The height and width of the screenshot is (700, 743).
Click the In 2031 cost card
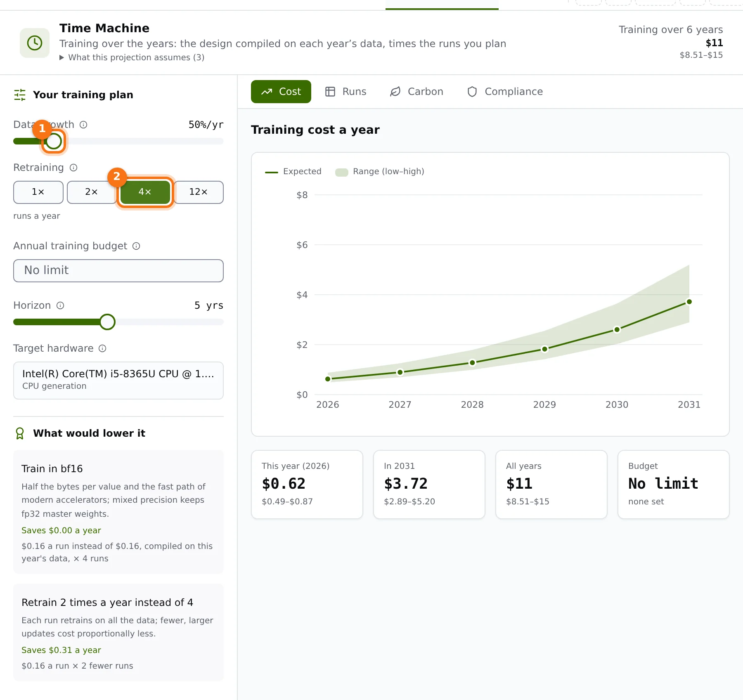point(429,485)
